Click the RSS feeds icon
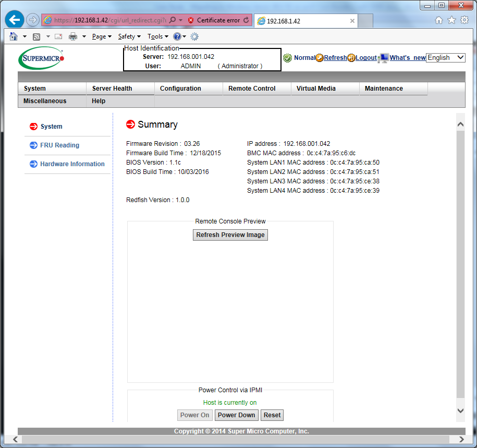Viewport: 477px width, 448px height. pos(36,37)
